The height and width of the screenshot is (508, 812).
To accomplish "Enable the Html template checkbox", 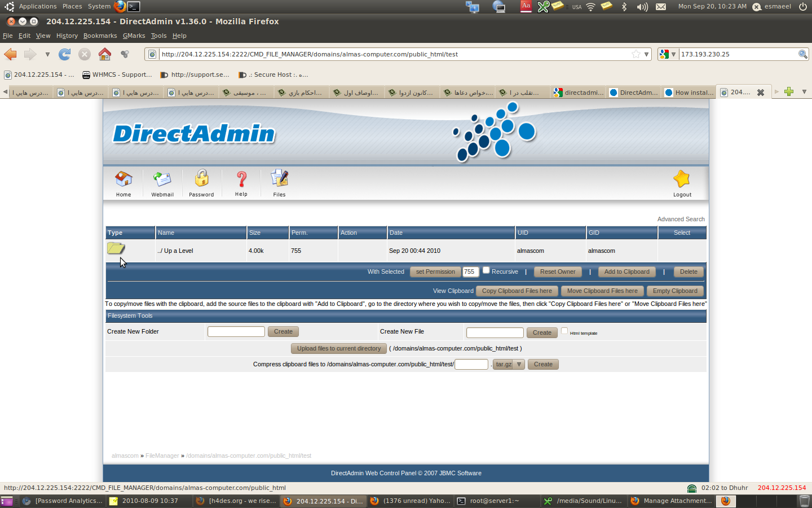I will point(564,331).
